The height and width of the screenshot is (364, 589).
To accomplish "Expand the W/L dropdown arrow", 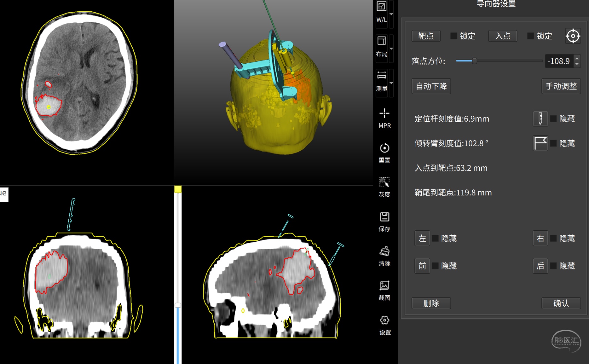I will click(391, 14).
